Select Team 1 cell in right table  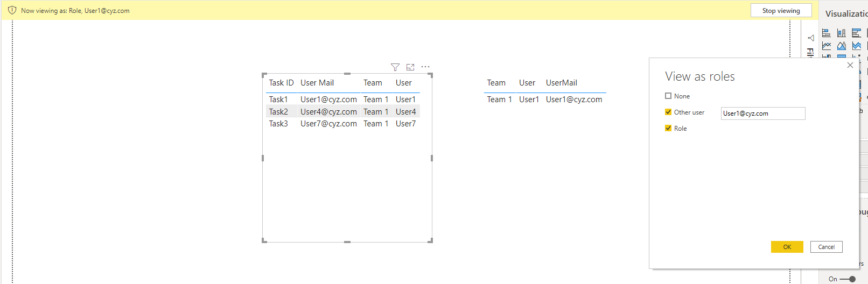pos(500,100)
